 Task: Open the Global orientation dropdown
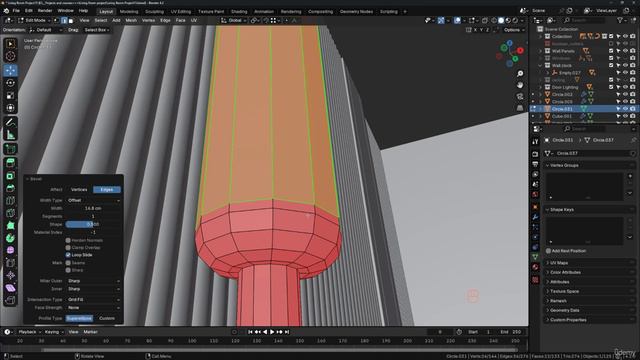[233, 20]
